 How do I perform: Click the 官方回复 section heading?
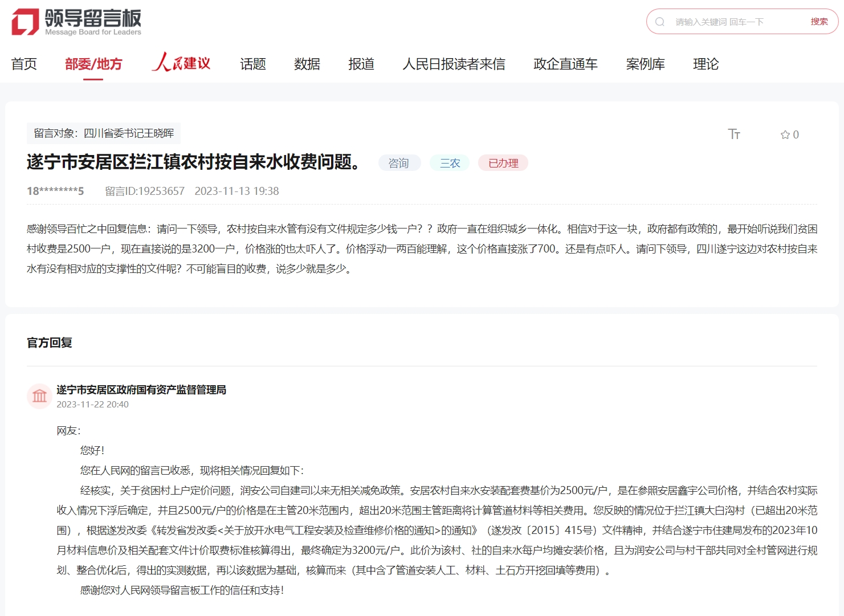coord(50,342)
